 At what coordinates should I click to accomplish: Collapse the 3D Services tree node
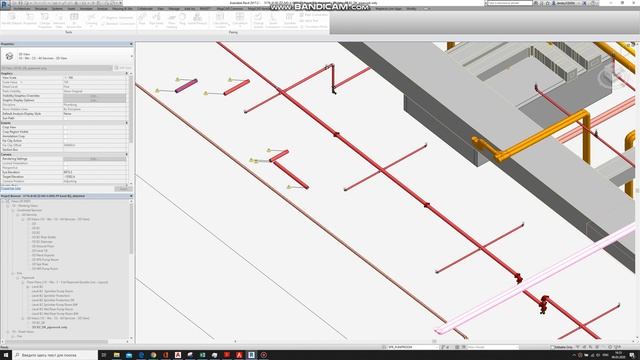(x=18, y=215)
